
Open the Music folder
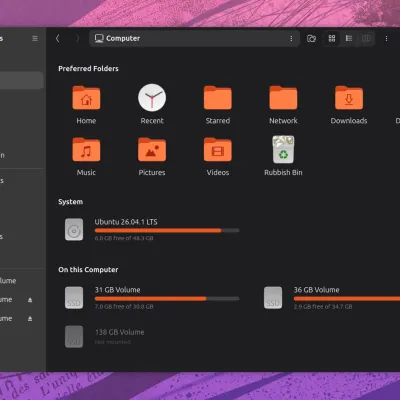(86, 150)
